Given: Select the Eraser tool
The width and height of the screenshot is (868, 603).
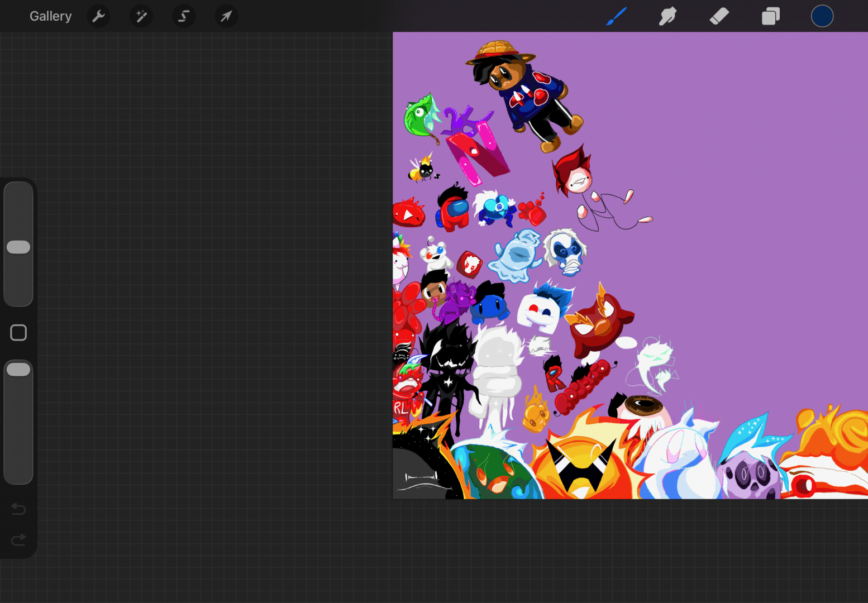Looking at the screenshot, I should click(719, 16).
